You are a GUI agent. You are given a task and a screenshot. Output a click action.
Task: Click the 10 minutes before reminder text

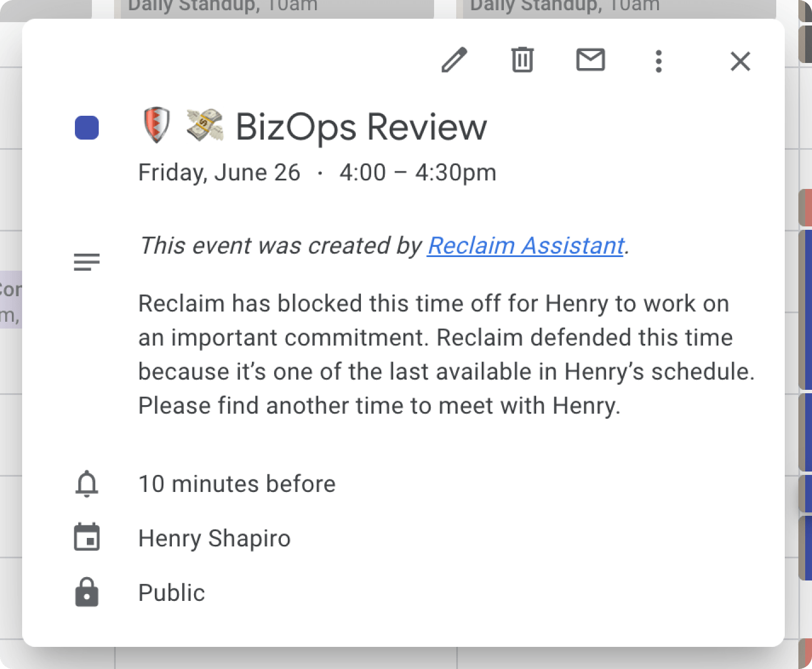pyautogui.click(x=237, y=484)
